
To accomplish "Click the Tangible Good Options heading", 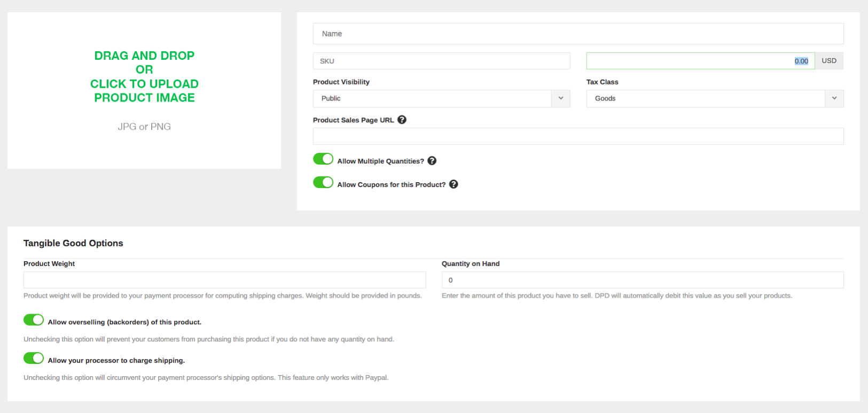I will [73, 243].
